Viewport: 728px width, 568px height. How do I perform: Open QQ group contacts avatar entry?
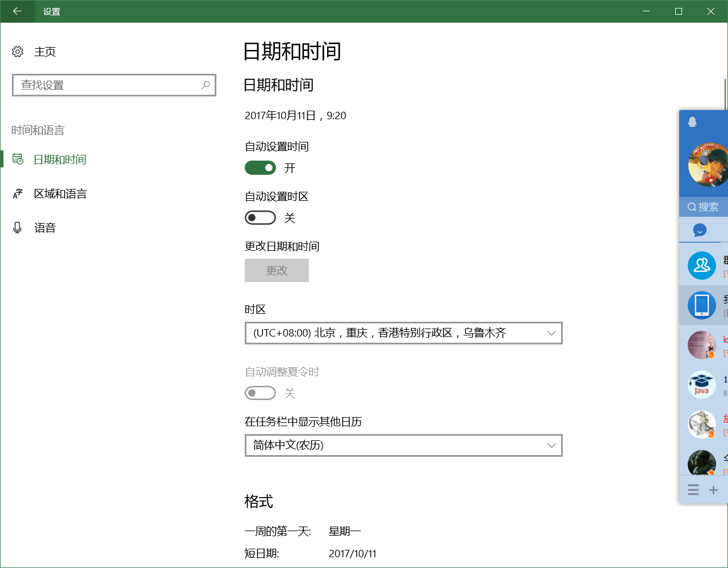(702, 266)
